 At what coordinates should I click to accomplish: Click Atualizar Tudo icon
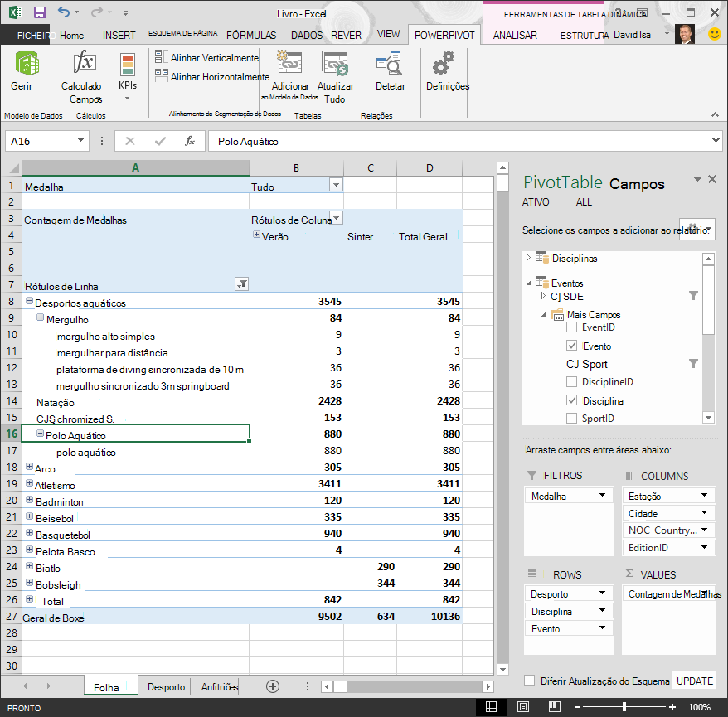coord(335,63)
